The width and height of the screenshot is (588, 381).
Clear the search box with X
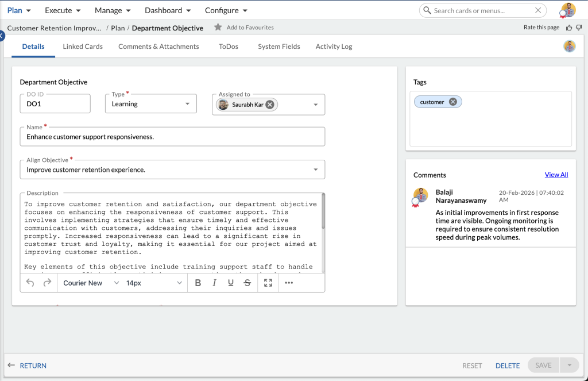[538, 10]
